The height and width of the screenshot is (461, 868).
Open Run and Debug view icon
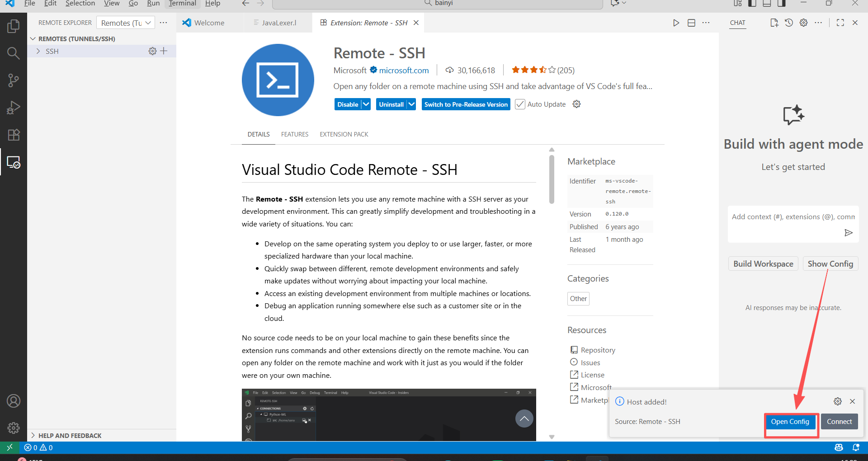coord(14,108)
